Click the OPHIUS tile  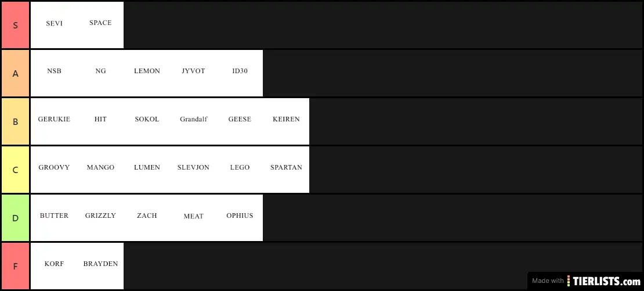click(x=240, y=217)
